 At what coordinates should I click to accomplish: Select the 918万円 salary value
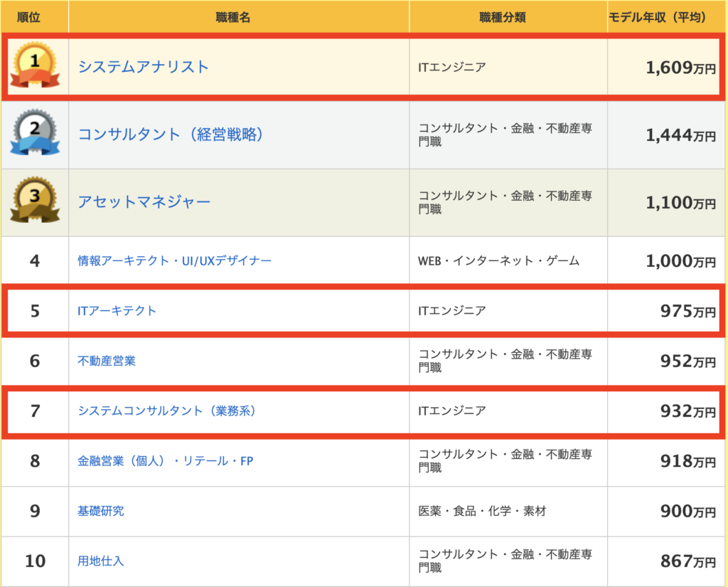tap(688, 462)
